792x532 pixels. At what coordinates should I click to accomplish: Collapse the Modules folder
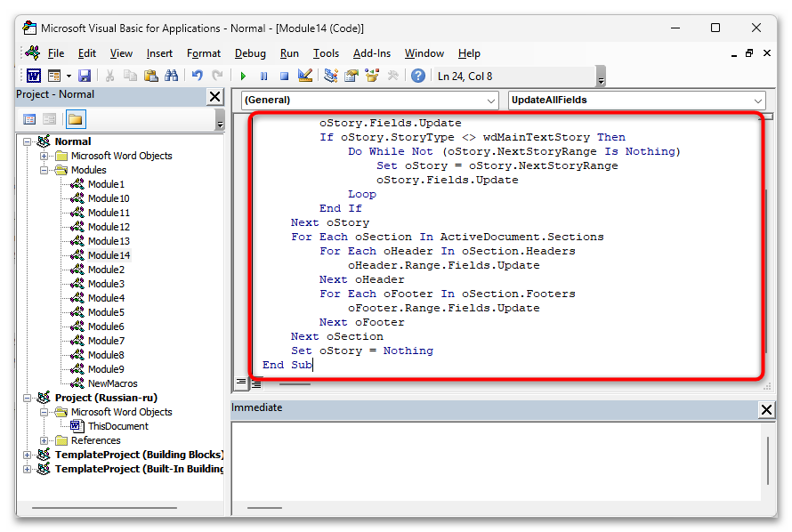point(44,170)
